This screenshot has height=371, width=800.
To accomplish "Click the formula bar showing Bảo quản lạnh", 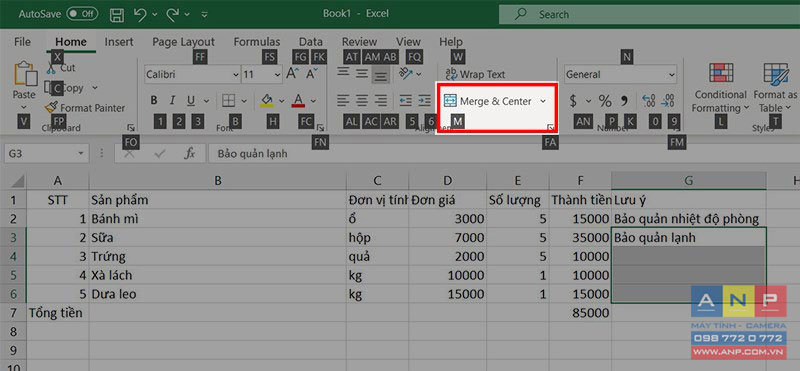I will [x=504, y=154].
